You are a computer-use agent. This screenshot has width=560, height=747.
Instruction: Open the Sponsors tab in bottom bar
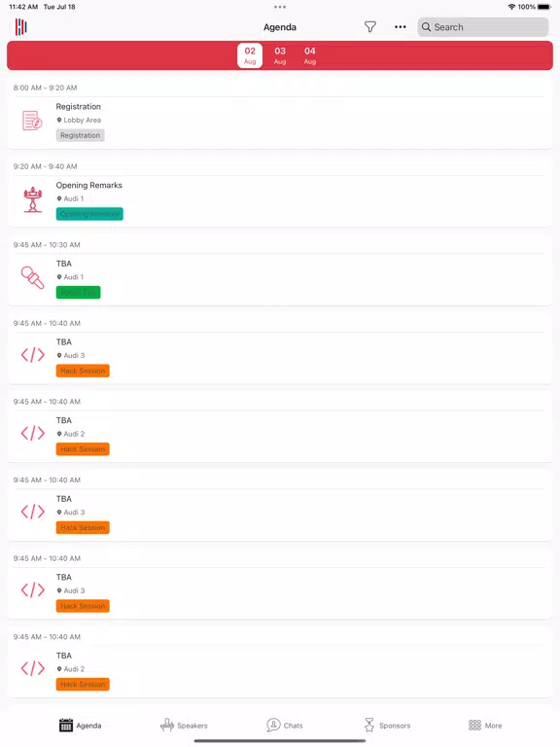click(387, 725)
